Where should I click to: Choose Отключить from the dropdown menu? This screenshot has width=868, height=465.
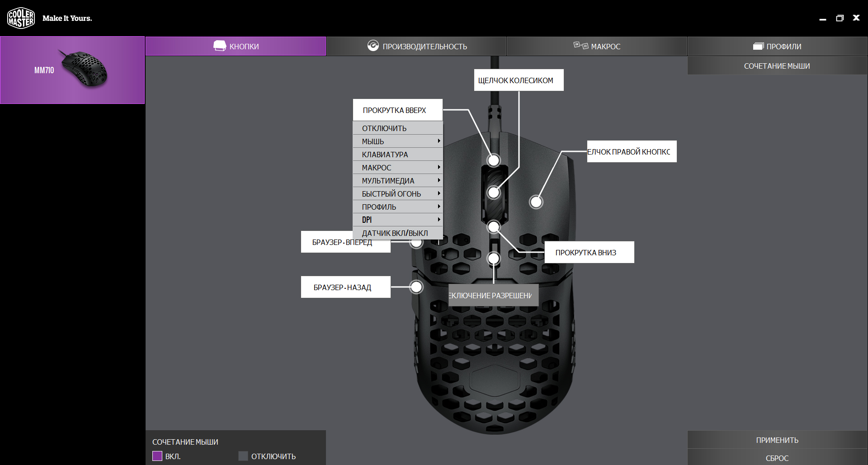pyautogui.click(x=398, y=128)
